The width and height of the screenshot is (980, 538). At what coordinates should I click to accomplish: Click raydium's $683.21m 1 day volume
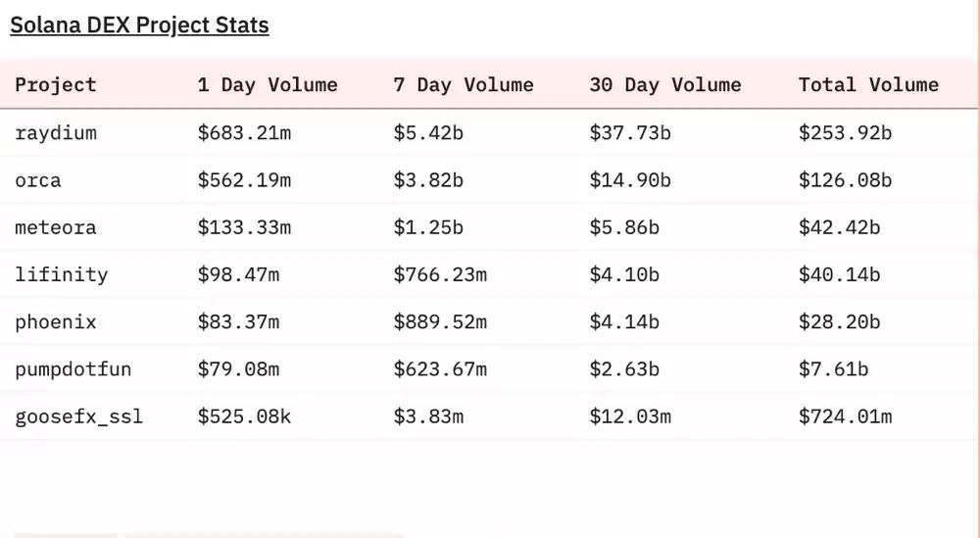[x=244, y=132]
